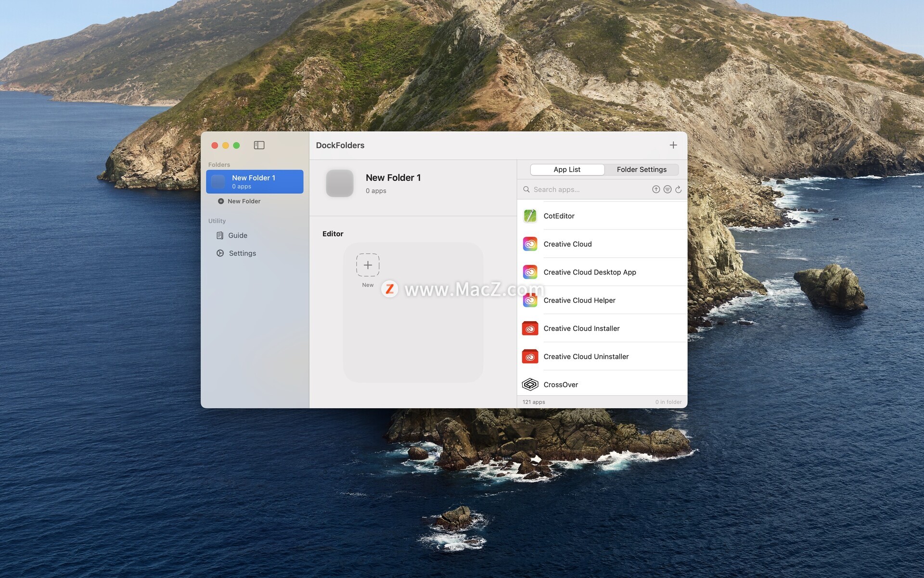The image size is (924, 578).
Task: Click the 0 in folder status text
Action: click(x=668, y=402)
